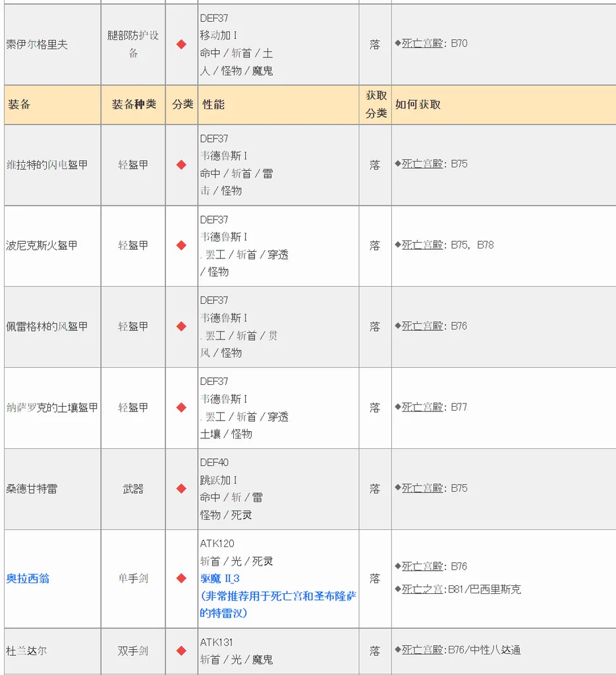Open the 死亡宫殿 link next to B75, B78
Viewport: 616px width, 675px height.
[422, 245]
